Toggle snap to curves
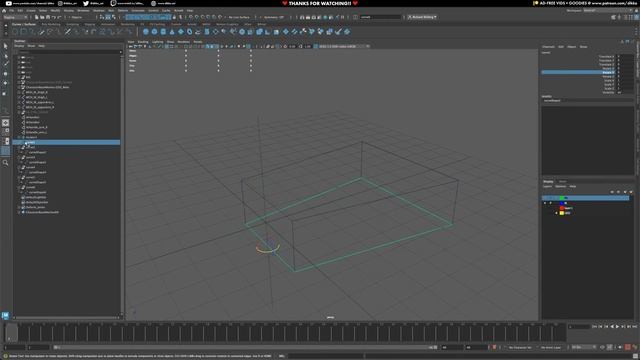This screenshot has height=360, width=640. [x=197, y=17]
